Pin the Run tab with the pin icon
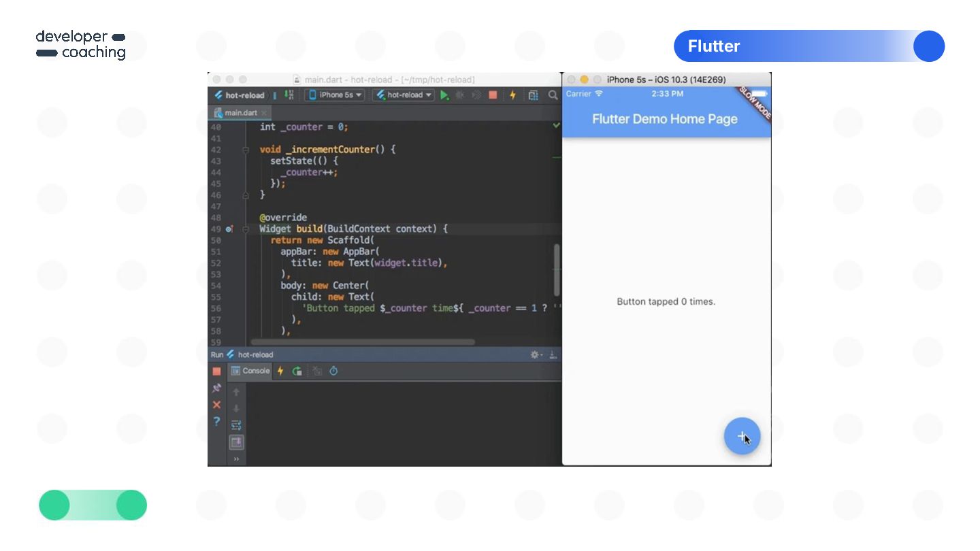The width and height of the screenshot is (980, 551). (x=216, y=388)
